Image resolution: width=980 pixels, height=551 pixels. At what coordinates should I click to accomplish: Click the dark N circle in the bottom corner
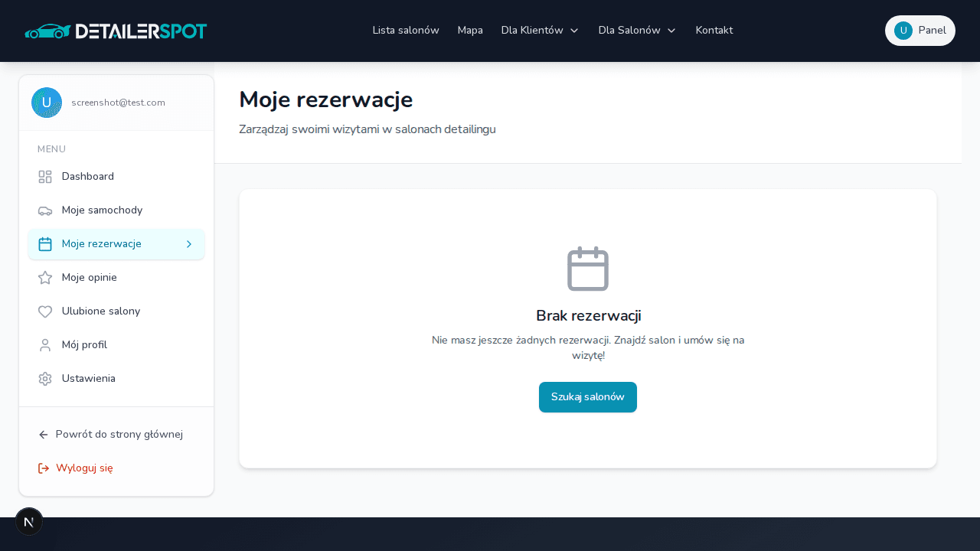tap(29, 521)
